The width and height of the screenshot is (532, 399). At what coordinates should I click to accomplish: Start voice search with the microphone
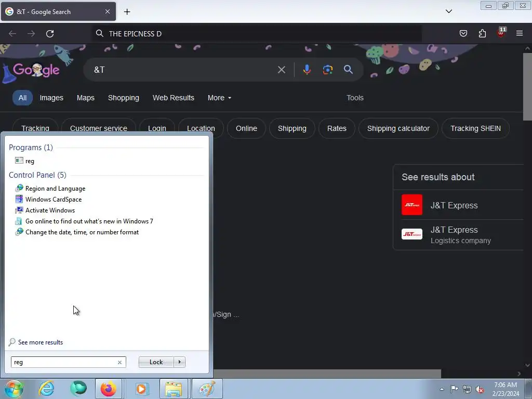click(307, 70)
